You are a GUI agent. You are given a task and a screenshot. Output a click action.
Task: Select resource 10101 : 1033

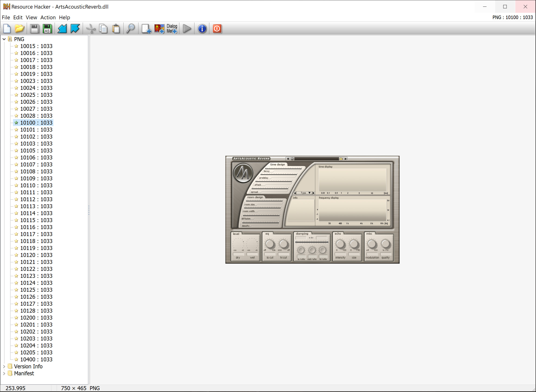click(36, 130)
